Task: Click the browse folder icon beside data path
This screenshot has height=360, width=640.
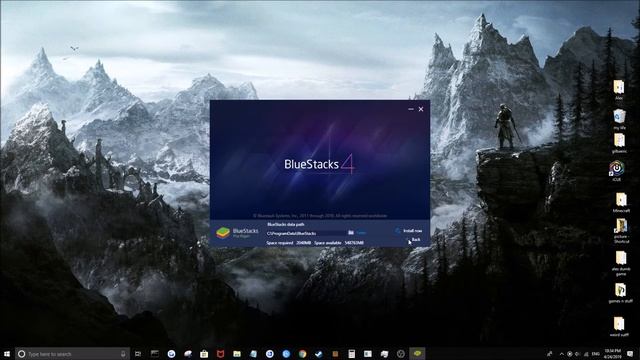Action: click(x=351, y=233)
